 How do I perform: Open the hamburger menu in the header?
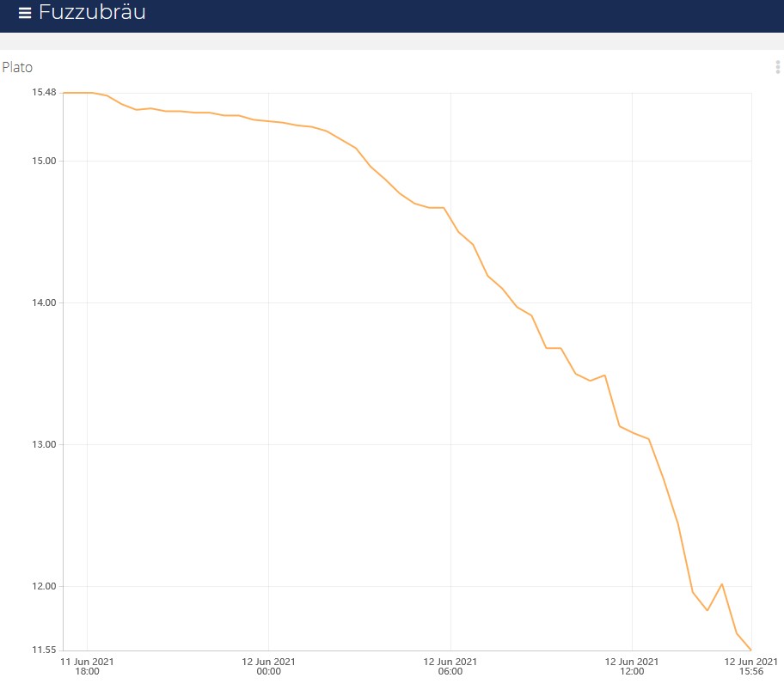tap(25, 13)
